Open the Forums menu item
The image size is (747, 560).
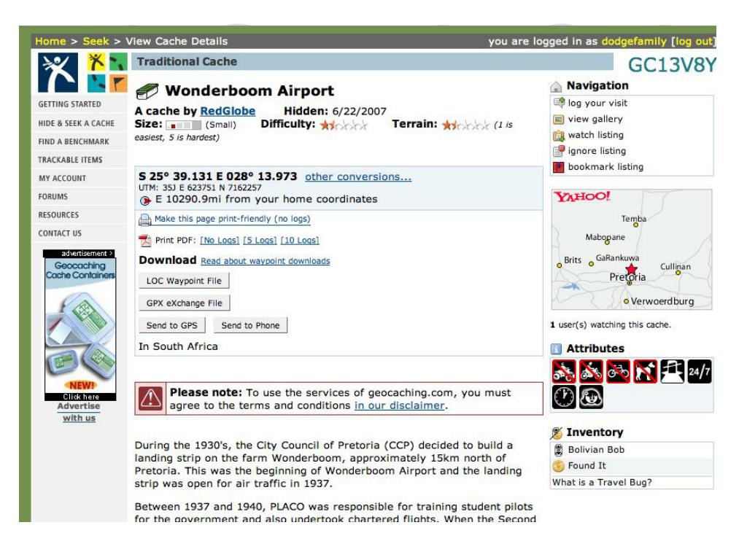pos(53,197)
